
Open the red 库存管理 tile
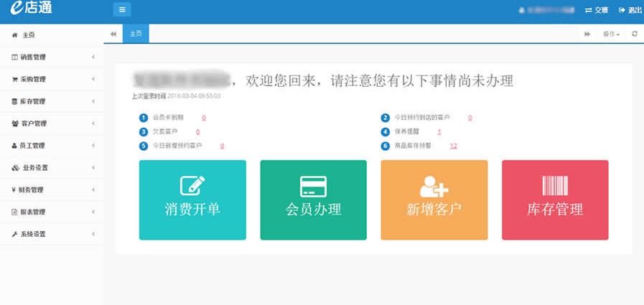[555, 200]
